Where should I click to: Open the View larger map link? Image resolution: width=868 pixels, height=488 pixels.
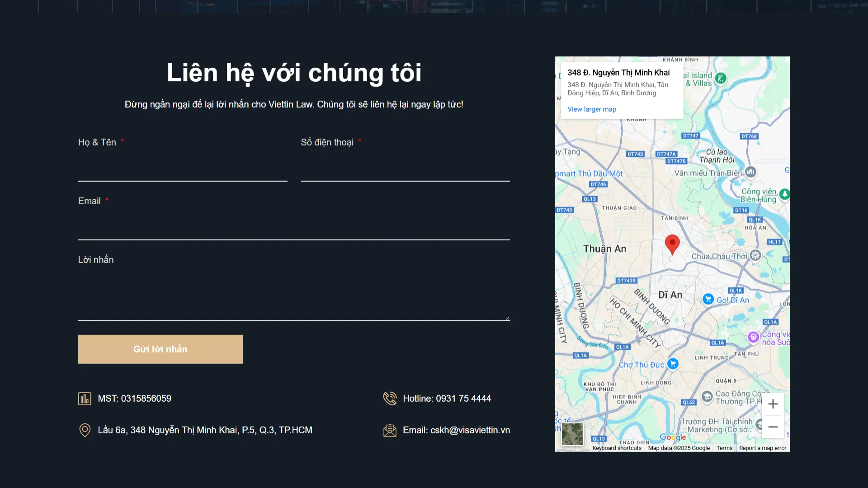[x=592, y=109]
